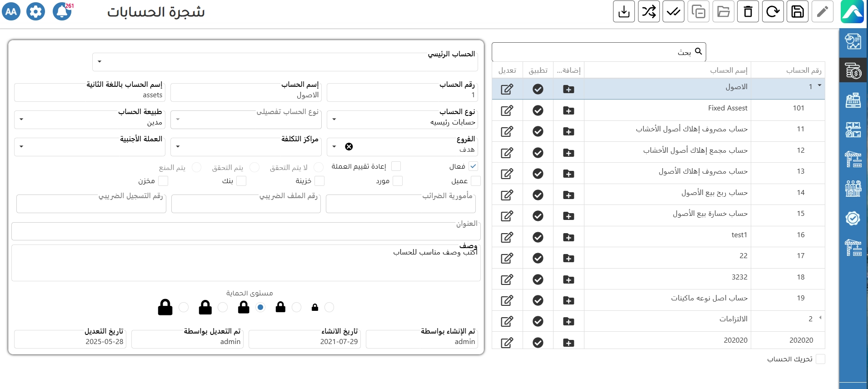Click add-folder icon for account 12 row
The width and height of the screenshot is (868, 389).
pyautogui.click(x=569, y=153)
